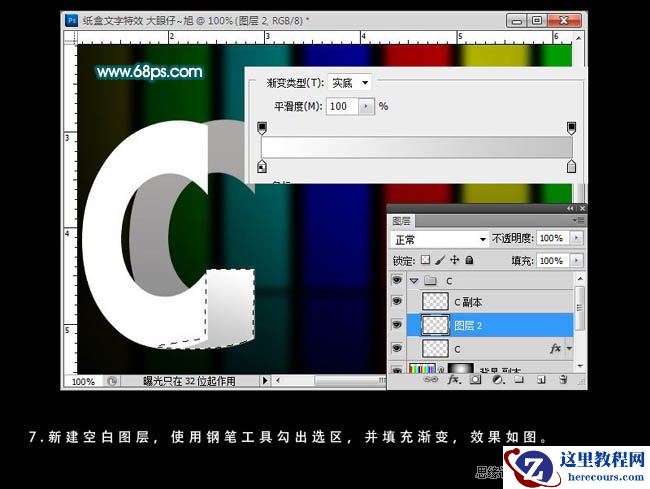The height and width of the screenshot is (489, 650).
Task: Hide the C 副本 layer
Action: click(397, 301)
